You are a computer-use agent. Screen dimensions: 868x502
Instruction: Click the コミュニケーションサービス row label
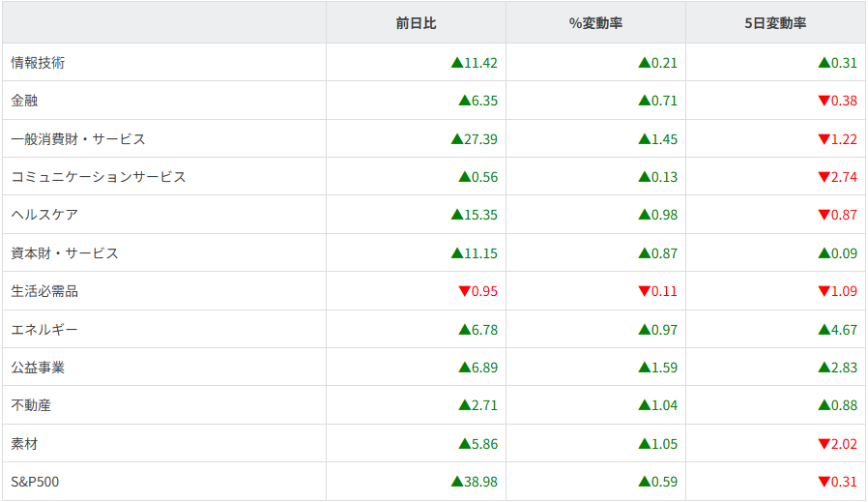point(99,177)
